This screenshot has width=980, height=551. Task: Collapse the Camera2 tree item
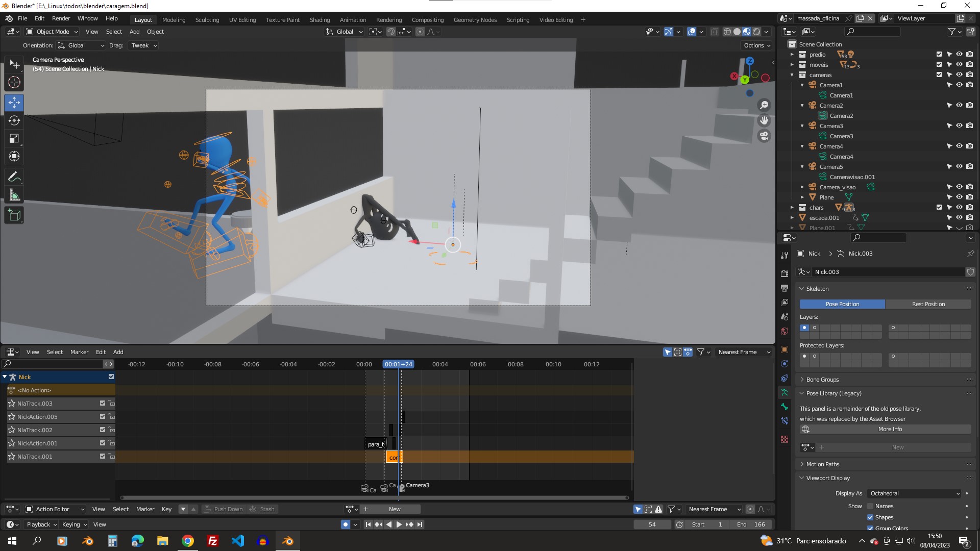point(802,106)
